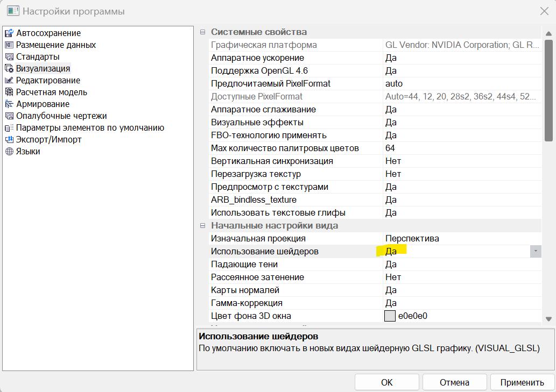Open Параметры элементов по умолчанию
The width and height of the screenshot is (556, 392).
(90, 128)
